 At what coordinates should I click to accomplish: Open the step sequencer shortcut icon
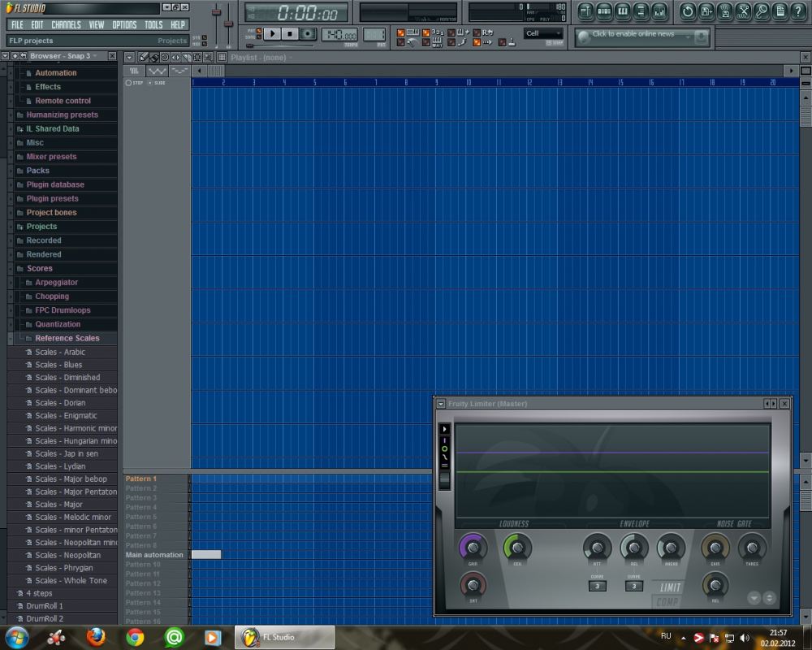(x=604, y=11)
